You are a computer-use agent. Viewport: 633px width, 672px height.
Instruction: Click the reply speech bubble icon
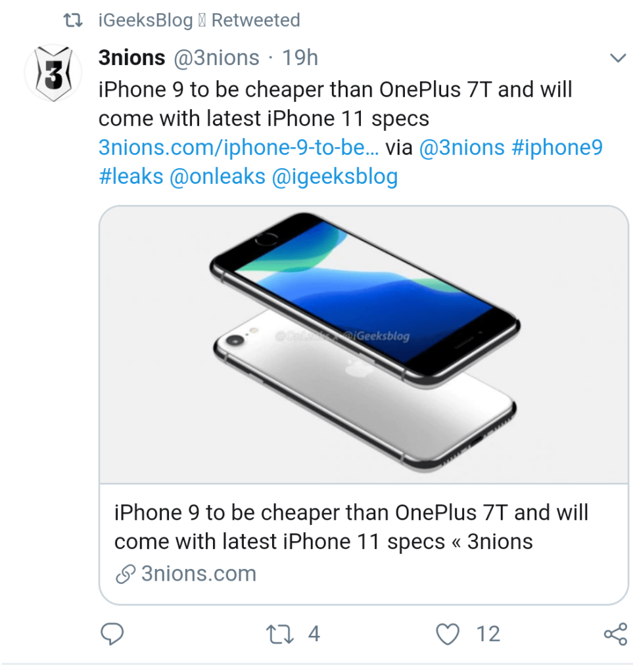point(112,634)
